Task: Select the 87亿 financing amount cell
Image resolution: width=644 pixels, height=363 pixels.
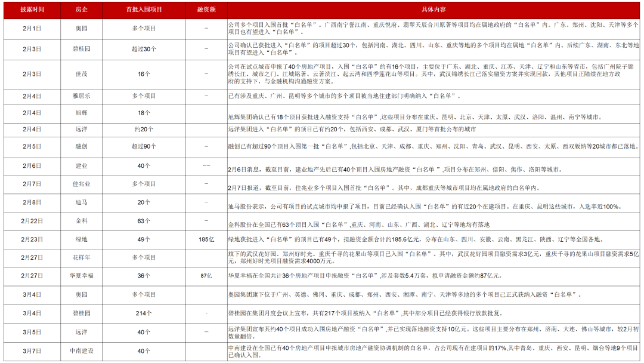Action: tap(206, 276)
